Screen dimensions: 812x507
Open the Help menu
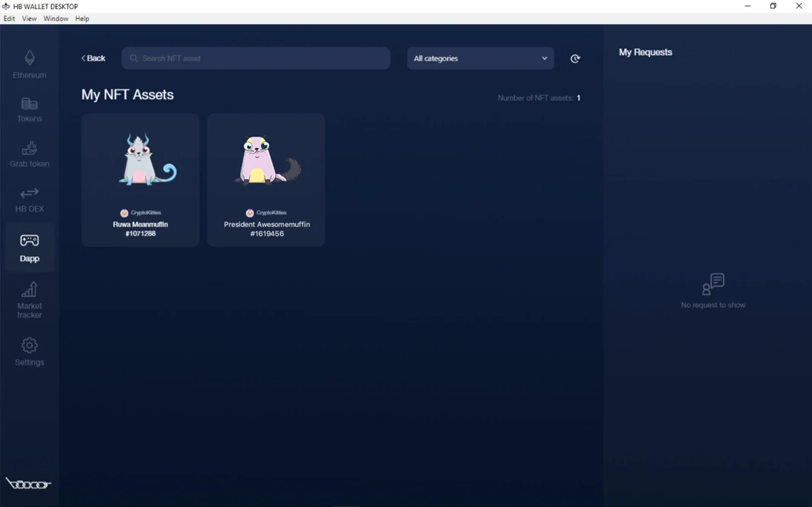pos(82,18)
